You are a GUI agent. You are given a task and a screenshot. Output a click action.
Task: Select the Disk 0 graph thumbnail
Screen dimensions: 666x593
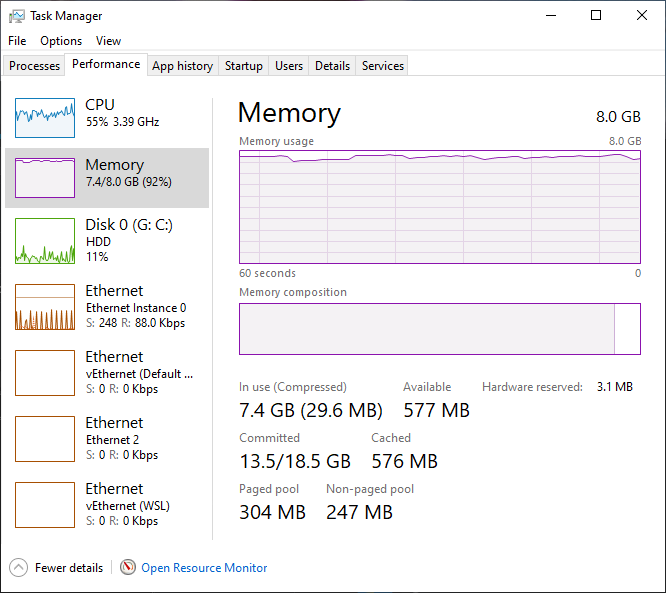click(45, 241)
